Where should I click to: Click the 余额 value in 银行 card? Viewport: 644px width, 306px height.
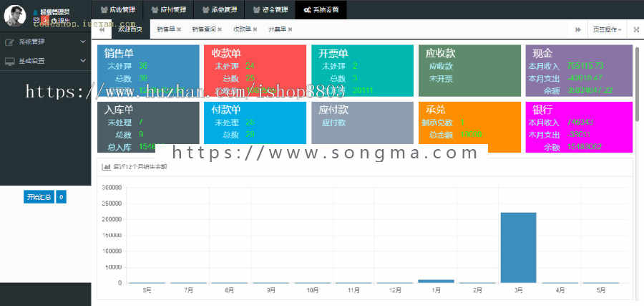pos(585,147)
